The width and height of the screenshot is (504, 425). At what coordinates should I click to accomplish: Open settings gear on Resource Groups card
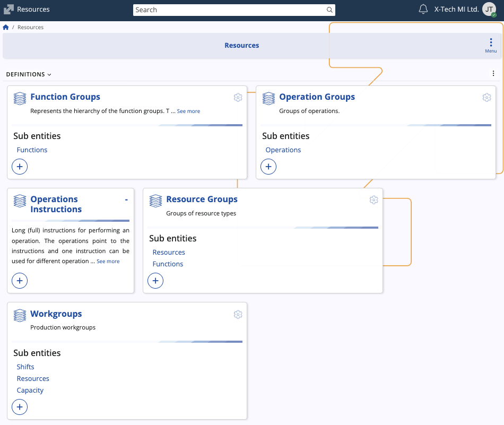coord(373,200)
